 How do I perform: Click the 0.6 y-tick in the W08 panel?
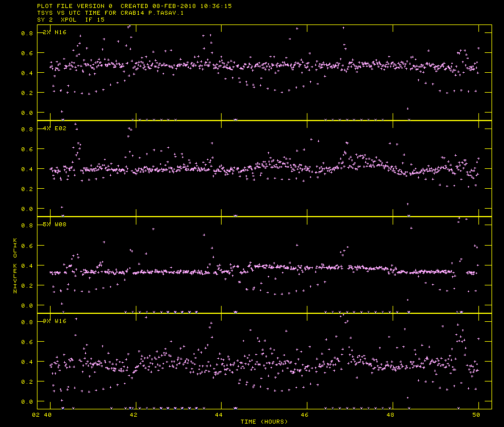tap(27, 246)
